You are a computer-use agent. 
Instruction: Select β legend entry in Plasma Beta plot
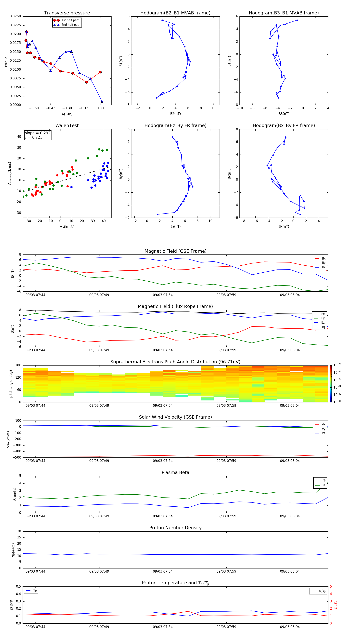point(320,485)
